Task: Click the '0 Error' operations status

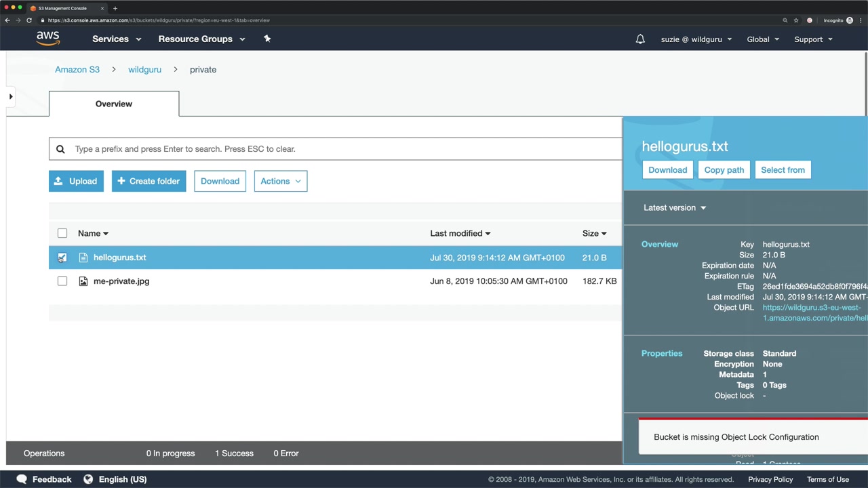Action: pos(286,453)
